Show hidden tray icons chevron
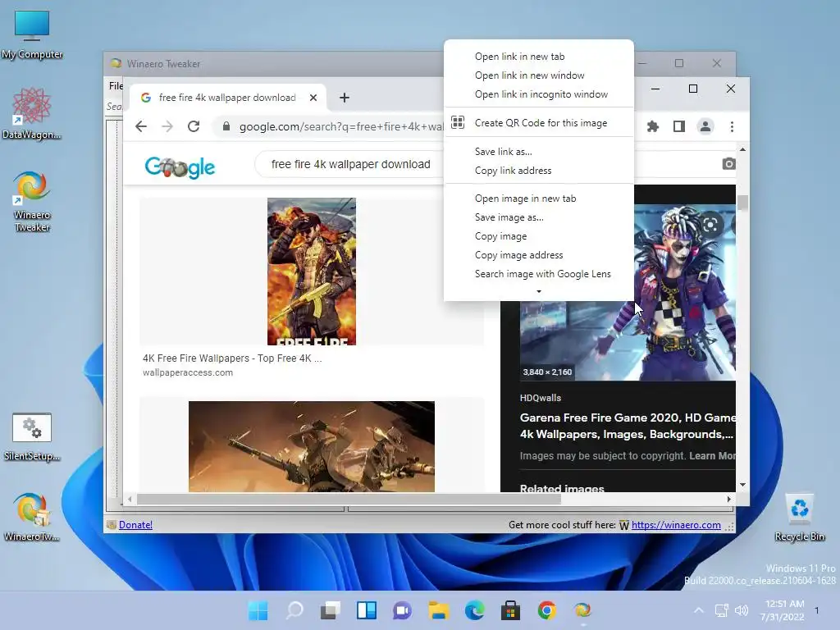 point(699,610)
